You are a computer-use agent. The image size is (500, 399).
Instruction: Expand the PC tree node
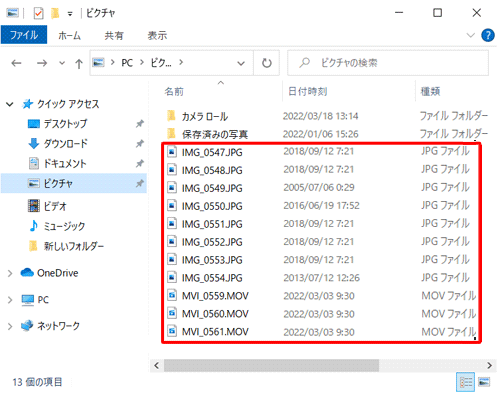(10, 300)
